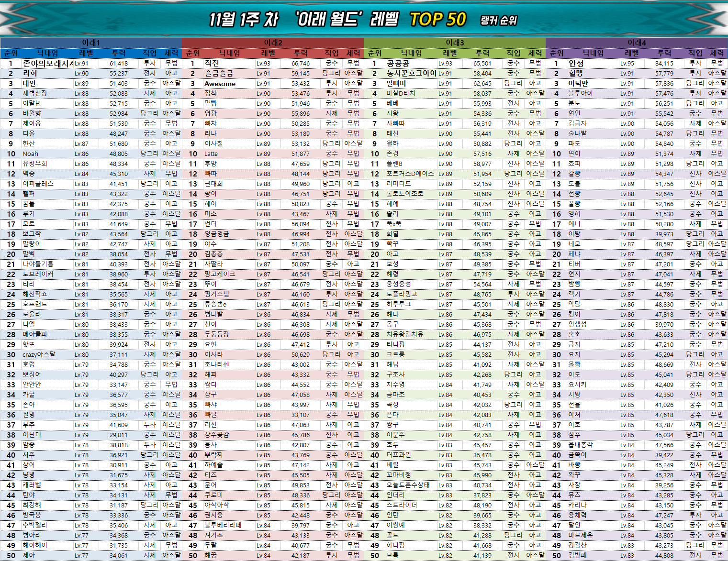728x561 pixels.
Task: Click the 랭커 순위 label in banner
Action: point(498,20)
